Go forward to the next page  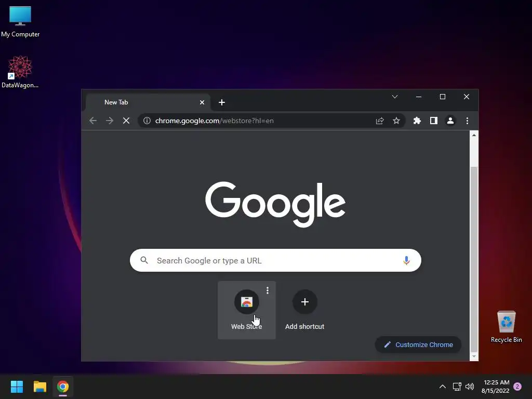click(x=110, y=121)
